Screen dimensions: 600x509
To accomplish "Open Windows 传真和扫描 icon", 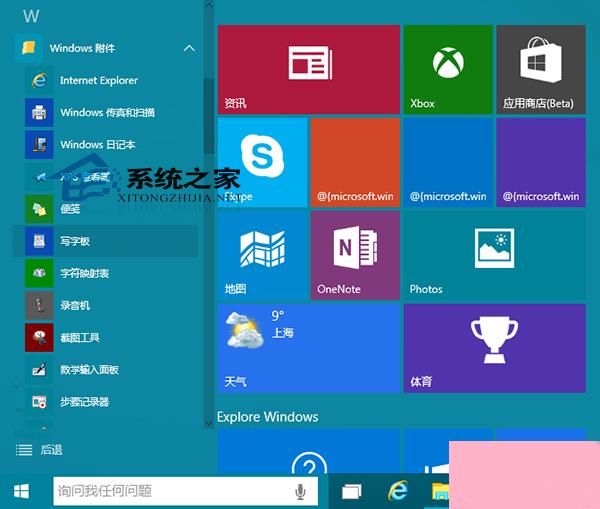I will click(39, 113).
